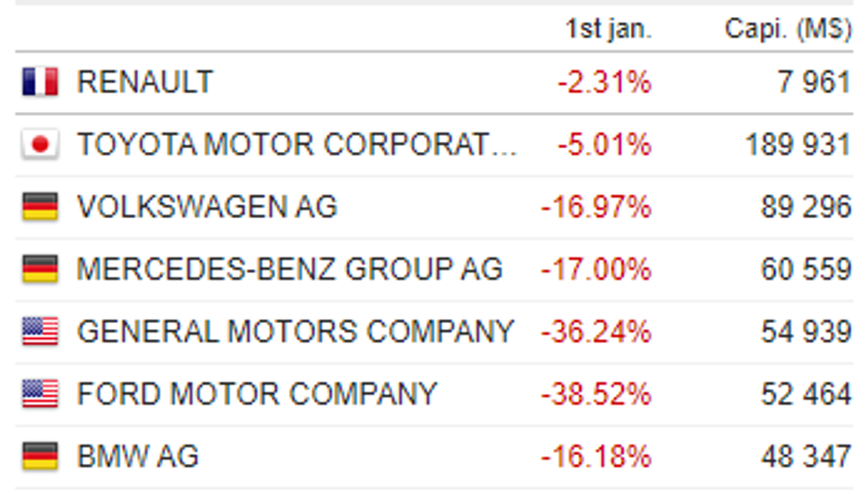Click the German flag beside Volkswagen AG
The image size is (868, 494).
pos(40,207)
